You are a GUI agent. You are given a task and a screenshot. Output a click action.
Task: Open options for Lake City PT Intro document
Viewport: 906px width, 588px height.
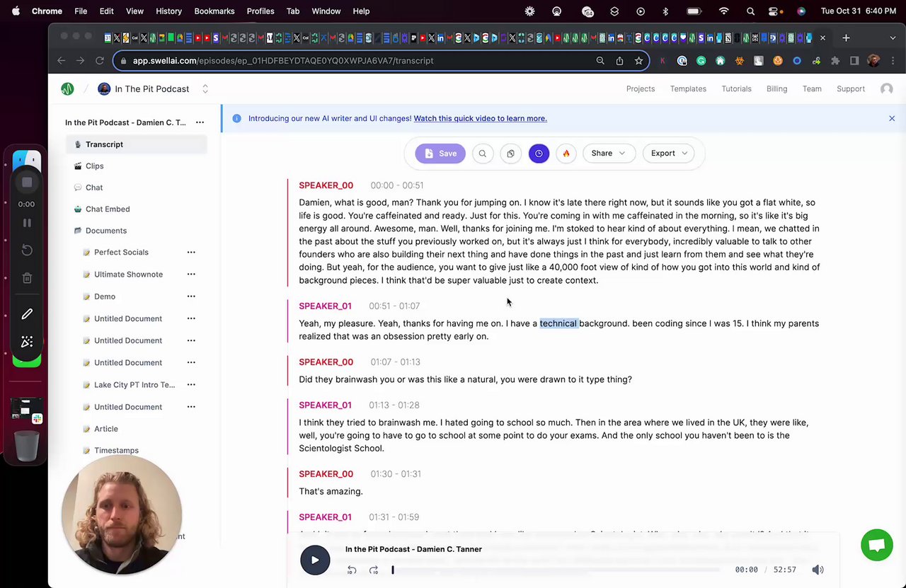[191, 385]
